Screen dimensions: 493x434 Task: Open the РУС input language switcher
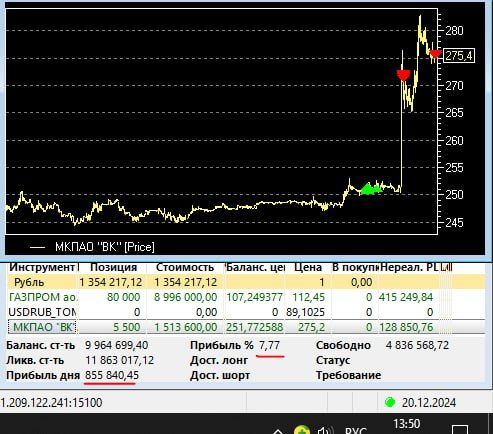pos(356,430)
